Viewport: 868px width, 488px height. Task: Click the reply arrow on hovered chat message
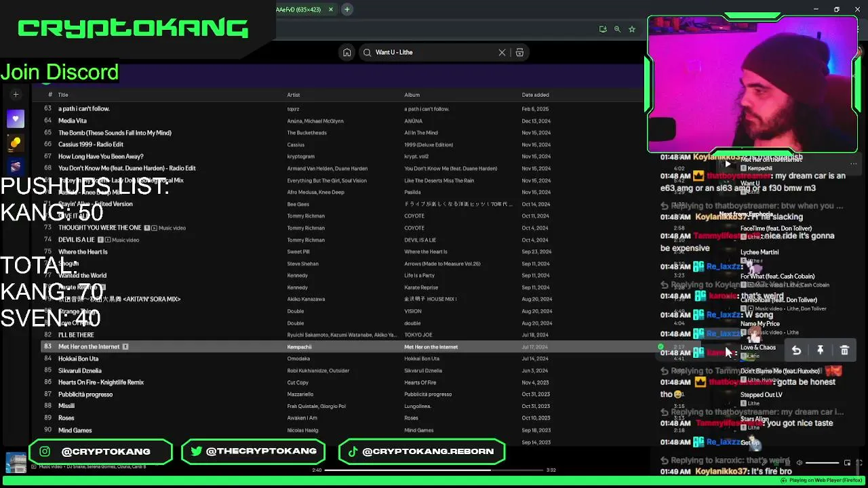point(796,350)
